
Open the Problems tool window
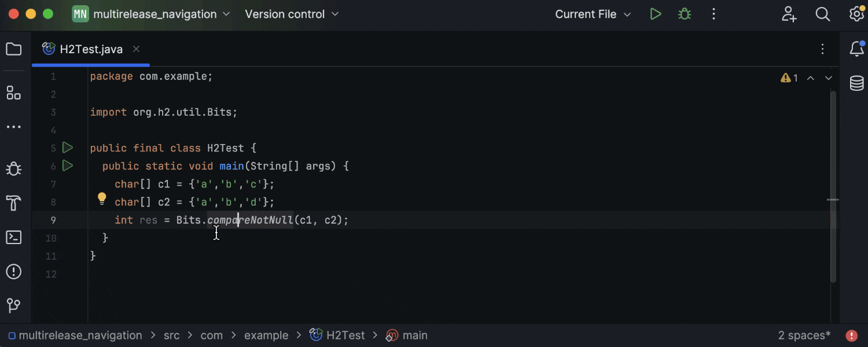[13, 271]
